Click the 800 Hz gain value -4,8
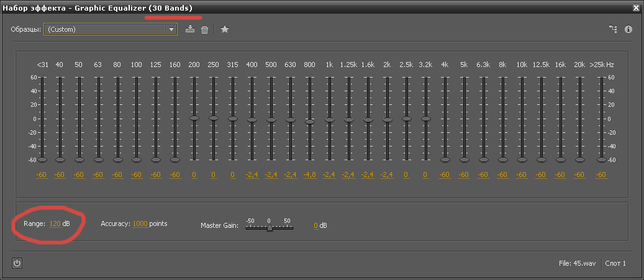This screenshot has width=644, height=280. pos(309,175)
